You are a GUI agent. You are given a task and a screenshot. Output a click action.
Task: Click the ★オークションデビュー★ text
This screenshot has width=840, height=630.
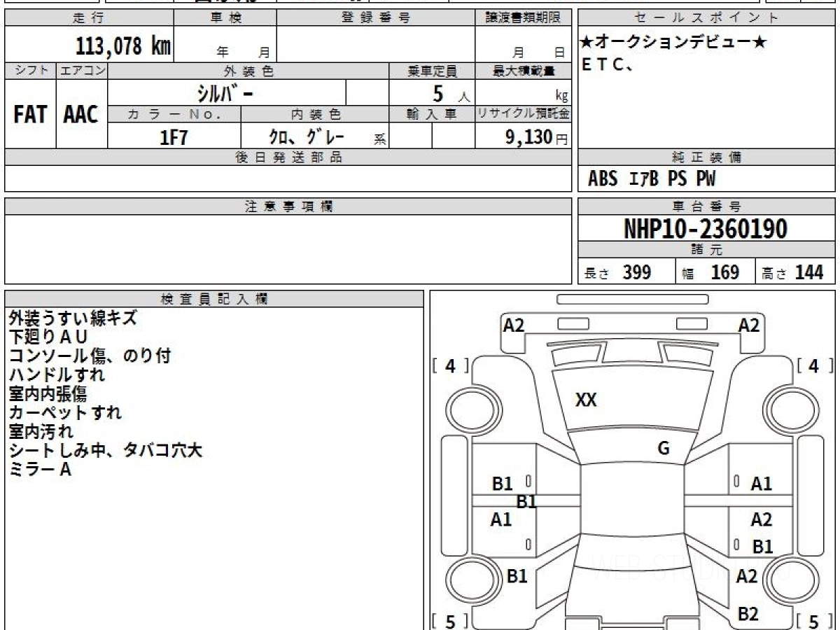pos(673,43)
